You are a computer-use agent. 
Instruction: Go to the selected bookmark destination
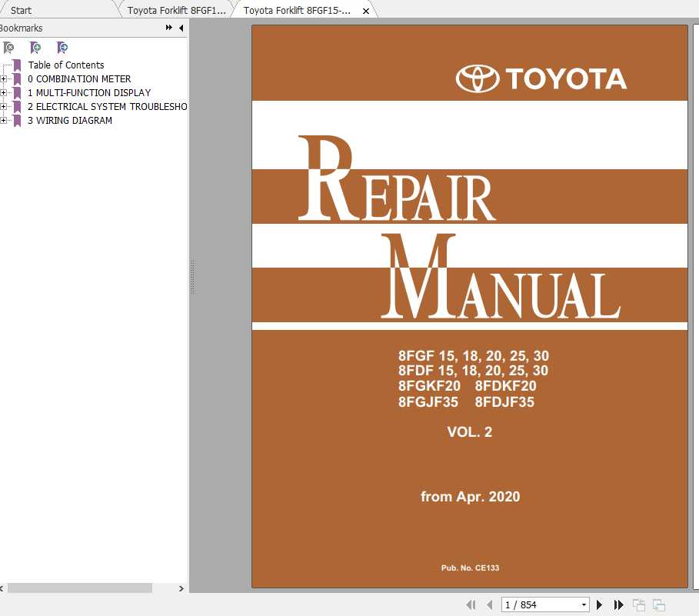pos(61,48)
